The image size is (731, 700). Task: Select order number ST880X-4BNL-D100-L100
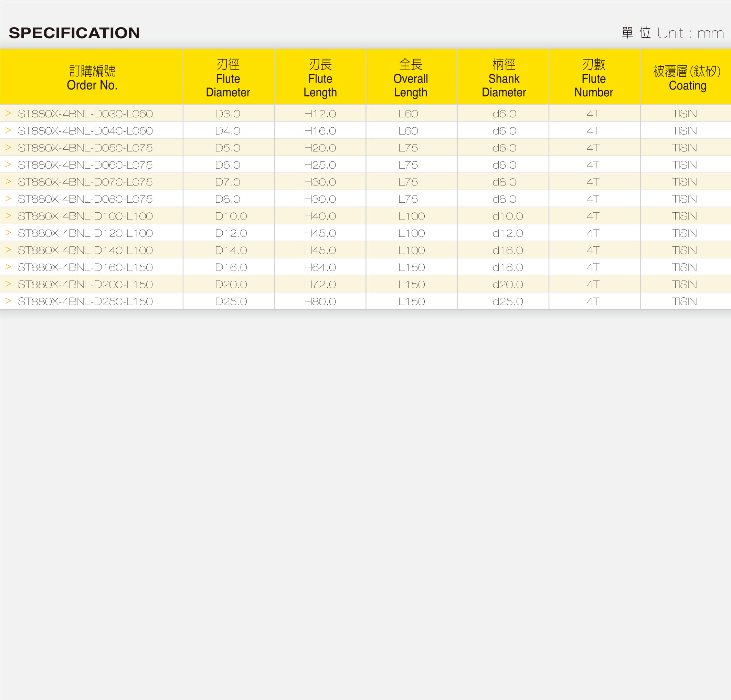click(x=85, y=216)
